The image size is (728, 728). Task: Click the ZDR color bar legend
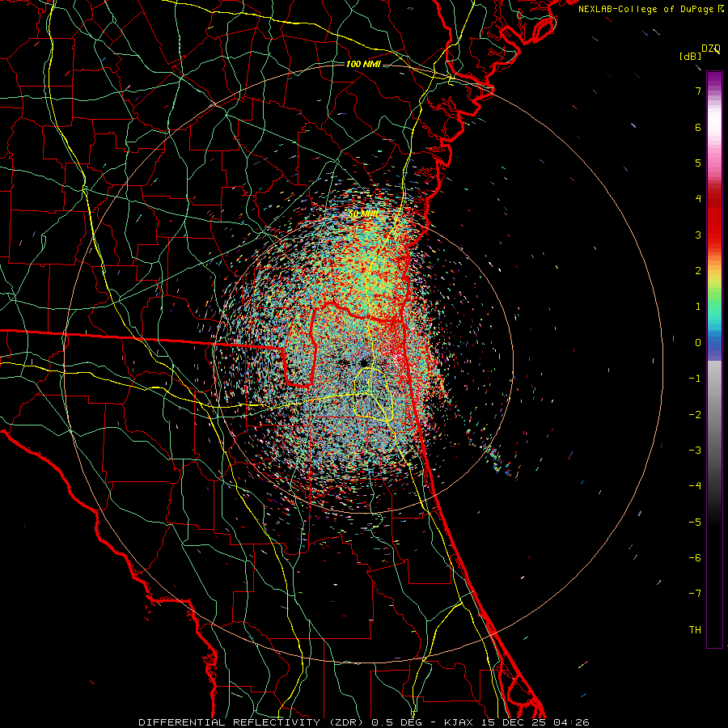click(714, 359)
